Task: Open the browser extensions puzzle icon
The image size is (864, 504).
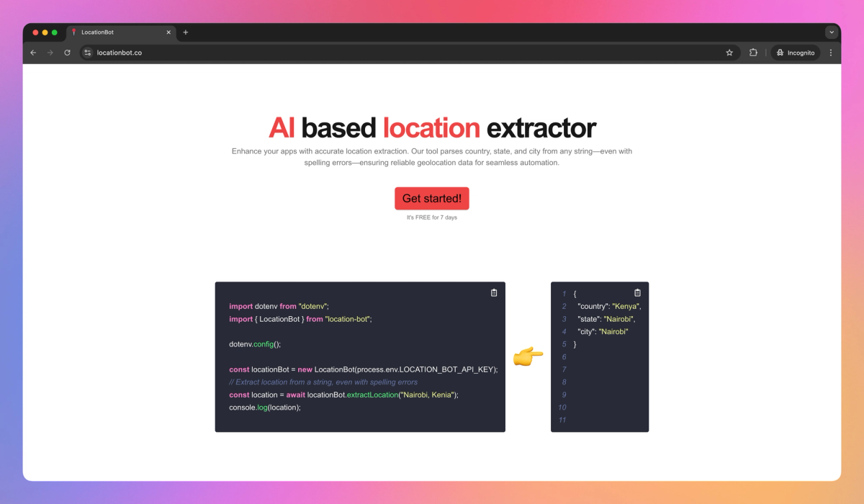Action: click(x=752, y=52)
